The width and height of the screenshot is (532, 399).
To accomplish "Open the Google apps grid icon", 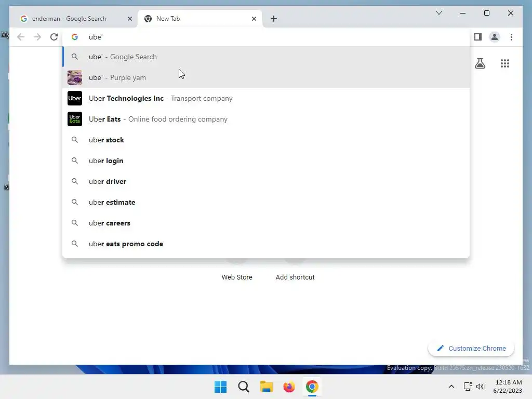I will (x=505, y=63).
